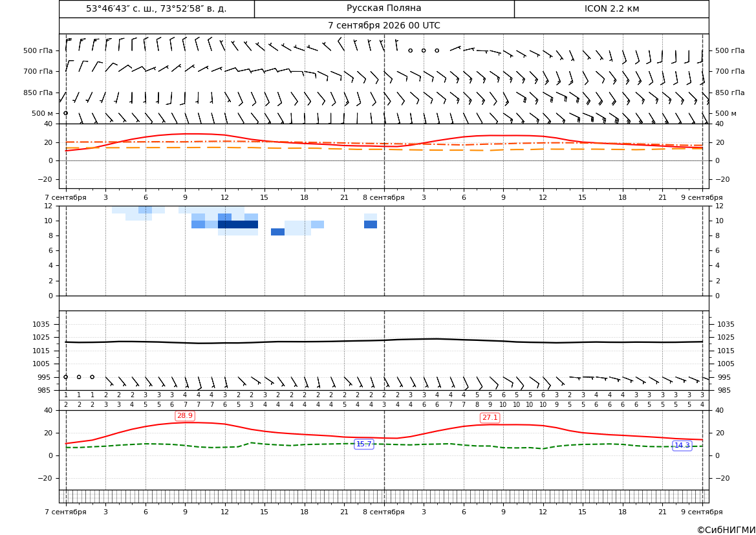Click last calm circle on 500 гПа row
Screen dimensions: 756x535
coord(437,50)
